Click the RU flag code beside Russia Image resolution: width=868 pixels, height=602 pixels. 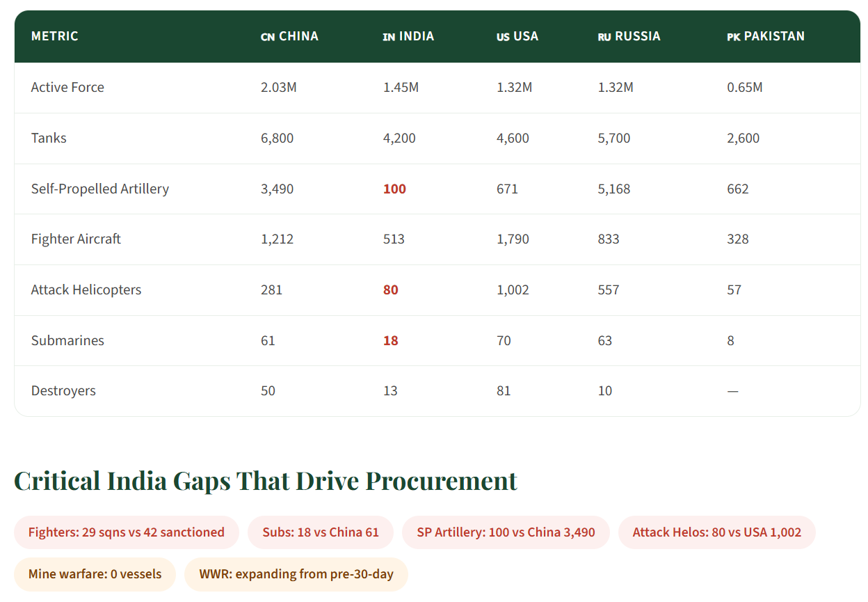(x=604, y=37)
